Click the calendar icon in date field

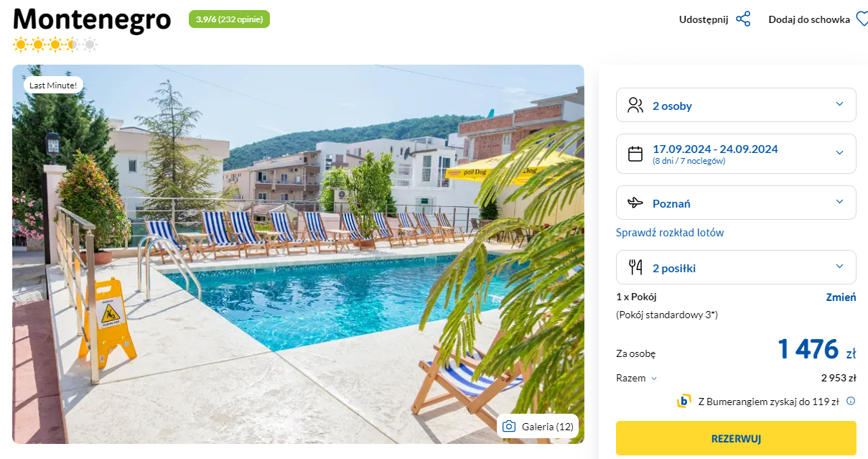pos(635,154)
